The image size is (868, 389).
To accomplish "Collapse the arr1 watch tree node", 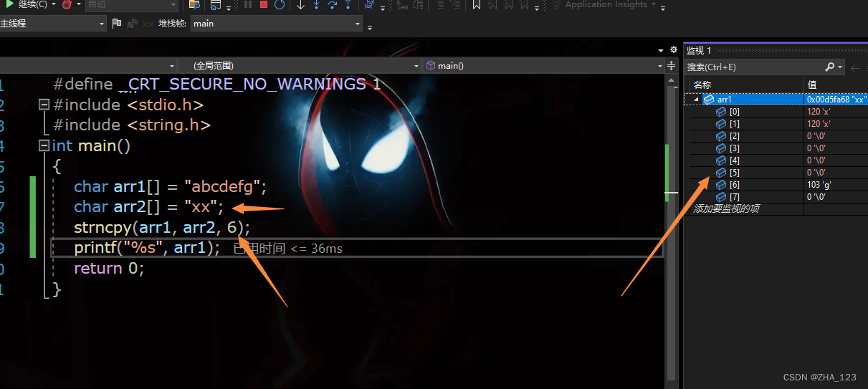I will click(695, 100).
